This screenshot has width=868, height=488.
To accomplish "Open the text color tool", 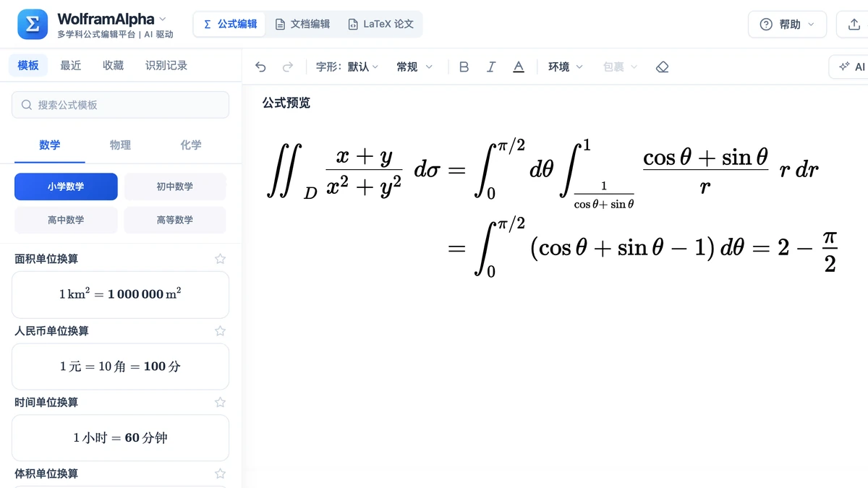I will click(x=519, y=67).
